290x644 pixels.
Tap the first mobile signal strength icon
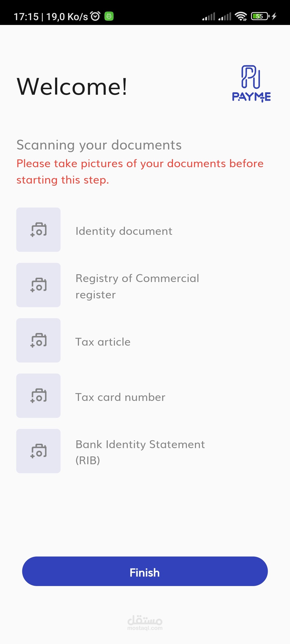tap(209, 16)
